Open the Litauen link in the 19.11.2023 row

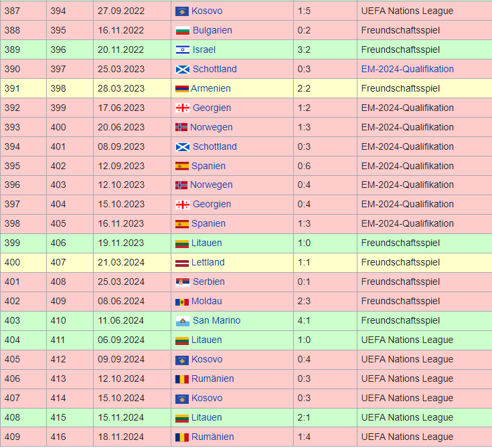pos(206,243)
